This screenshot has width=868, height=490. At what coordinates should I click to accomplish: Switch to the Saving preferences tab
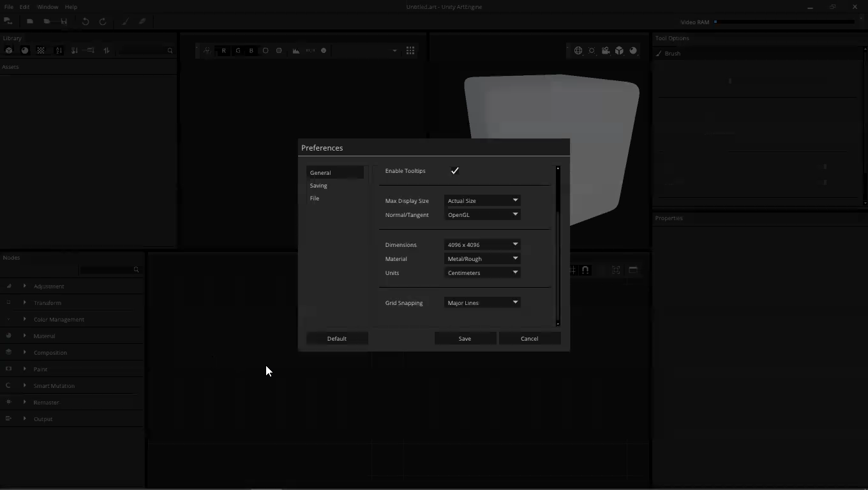(x=318, y=186)
